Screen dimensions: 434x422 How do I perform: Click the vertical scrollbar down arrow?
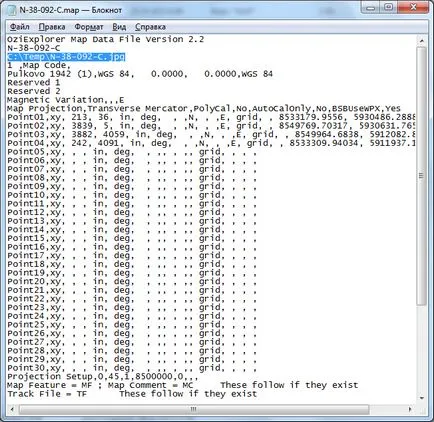coord(422,398)
